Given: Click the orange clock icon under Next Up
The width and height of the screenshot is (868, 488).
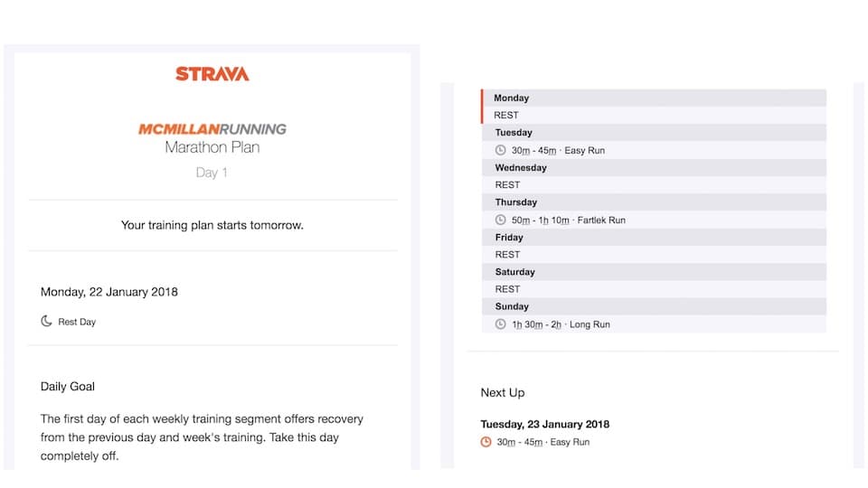Looking at the screenshot, I should click(486, 442).
